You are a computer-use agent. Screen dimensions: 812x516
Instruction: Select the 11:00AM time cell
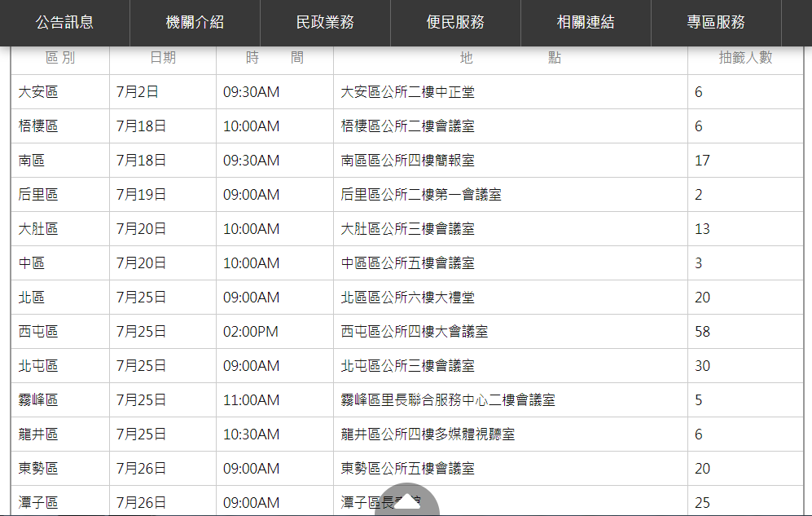click(274, 399)
